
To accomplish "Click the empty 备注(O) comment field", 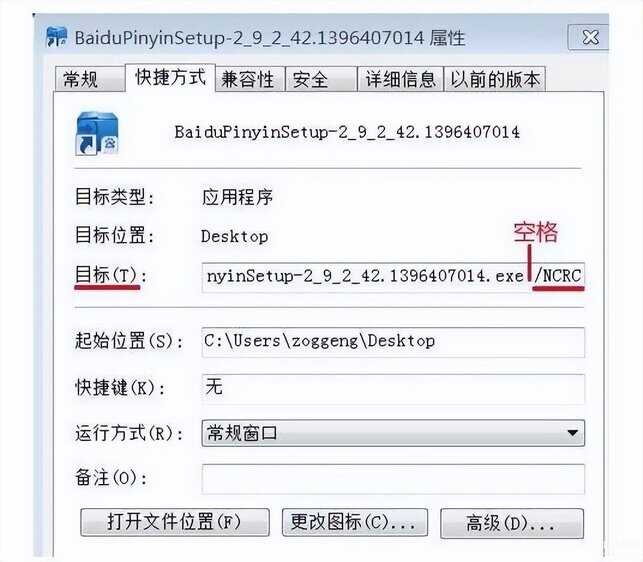I will (393, 479).
